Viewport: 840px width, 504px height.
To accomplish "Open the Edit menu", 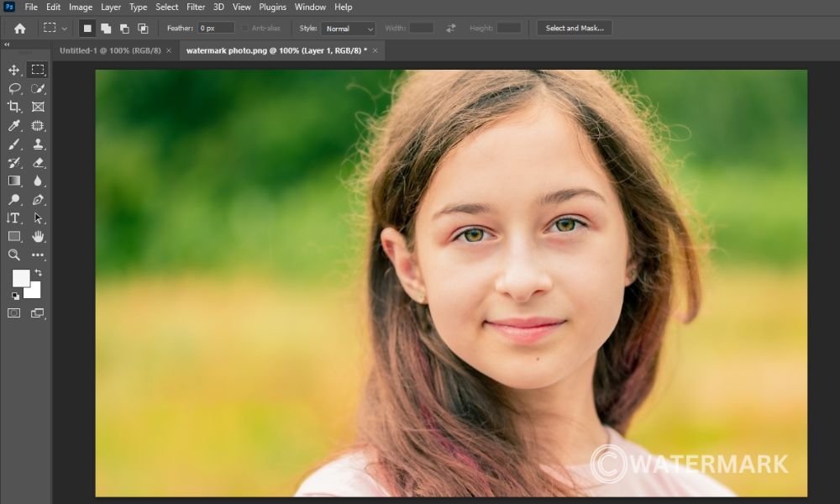I will coord(53,7).
